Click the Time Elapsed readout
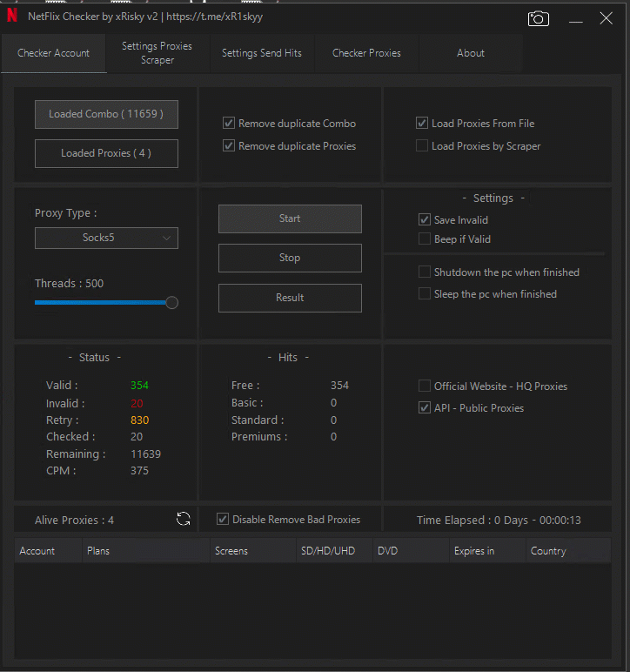This screenshot has height=672, width=630. [499, 520]
